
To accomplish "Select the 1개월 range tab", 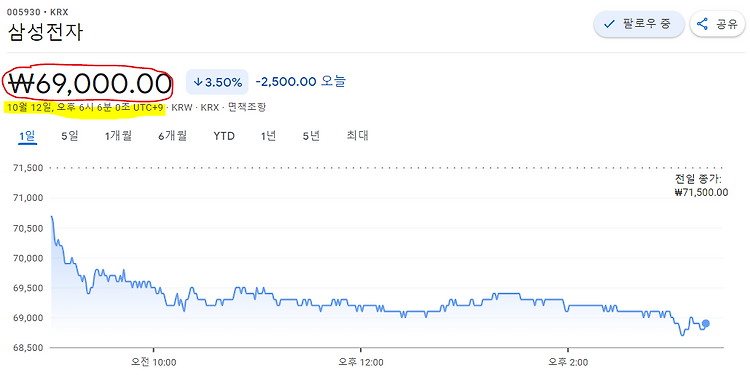I will 119,136.
